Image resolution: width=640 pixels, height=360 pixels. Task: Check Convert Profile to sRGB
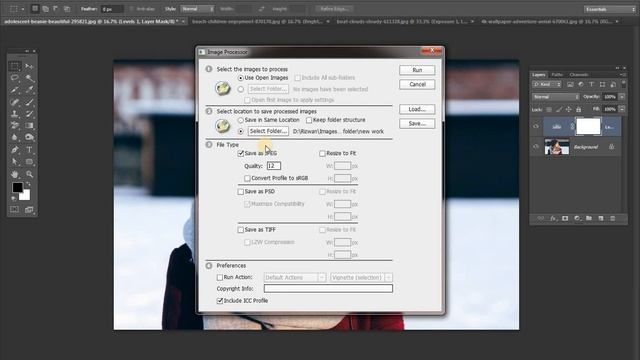[247, 178]
